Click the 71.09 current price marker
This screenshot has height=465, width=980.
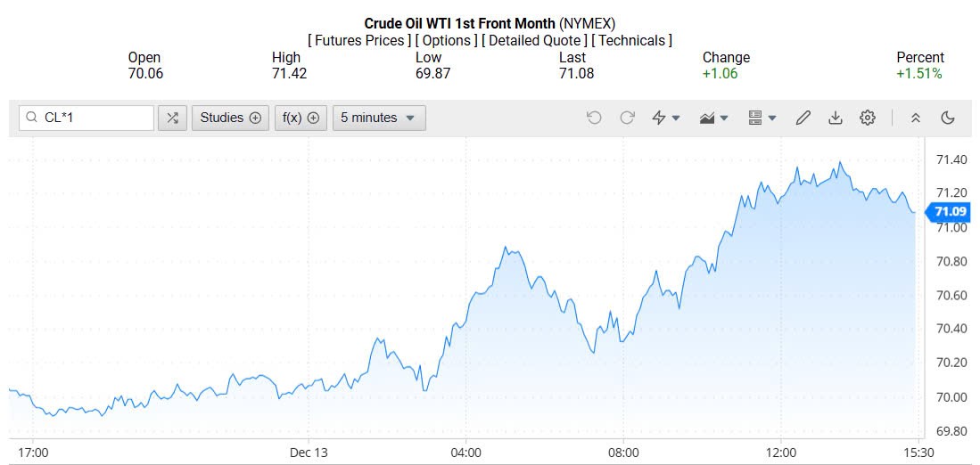[948, 212]
